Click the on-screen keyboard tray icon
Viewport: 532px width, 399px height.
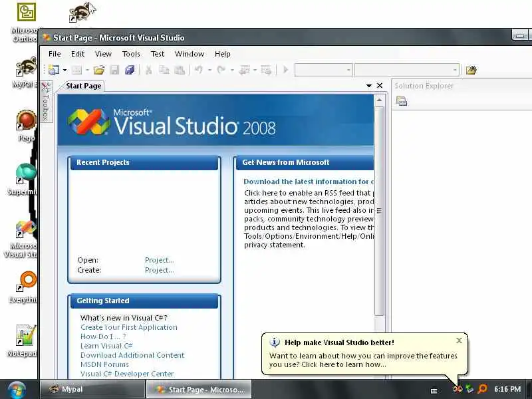(x=434, y=391)
